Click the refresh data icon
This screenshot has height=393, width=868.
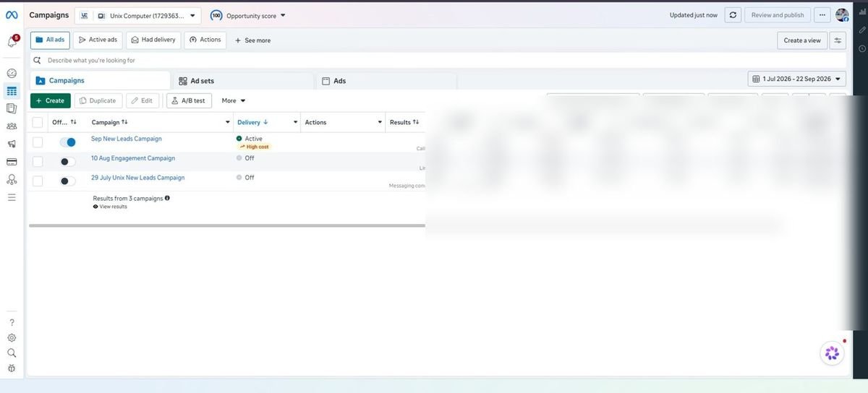[733, 15]
